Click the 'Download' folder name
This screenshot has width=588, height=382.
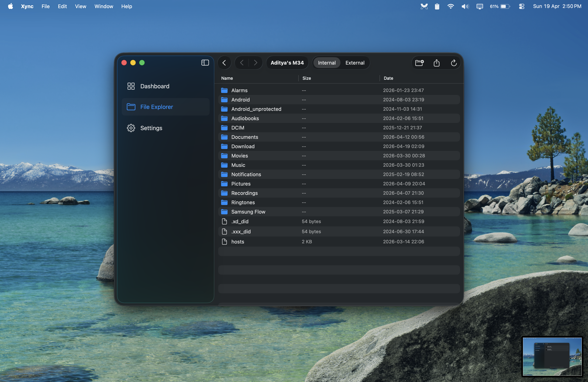click(243, 146)
